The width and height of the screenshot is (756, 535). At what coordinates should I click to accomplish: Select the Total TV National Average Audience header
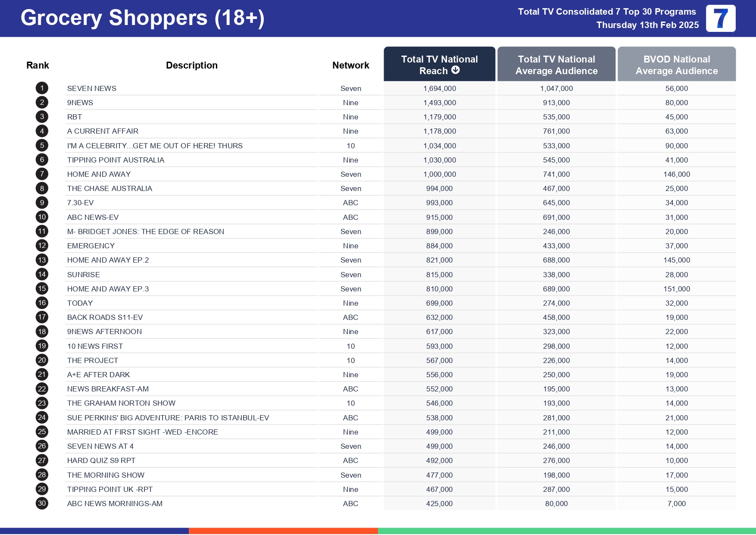click(x=556, y=65)
